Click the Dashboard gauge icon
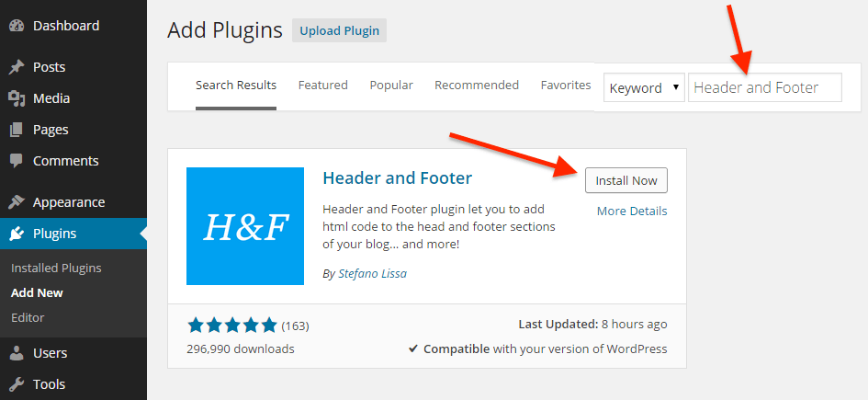Image resolution: width=868 pixels, height=400 pixels. [17, 26]
